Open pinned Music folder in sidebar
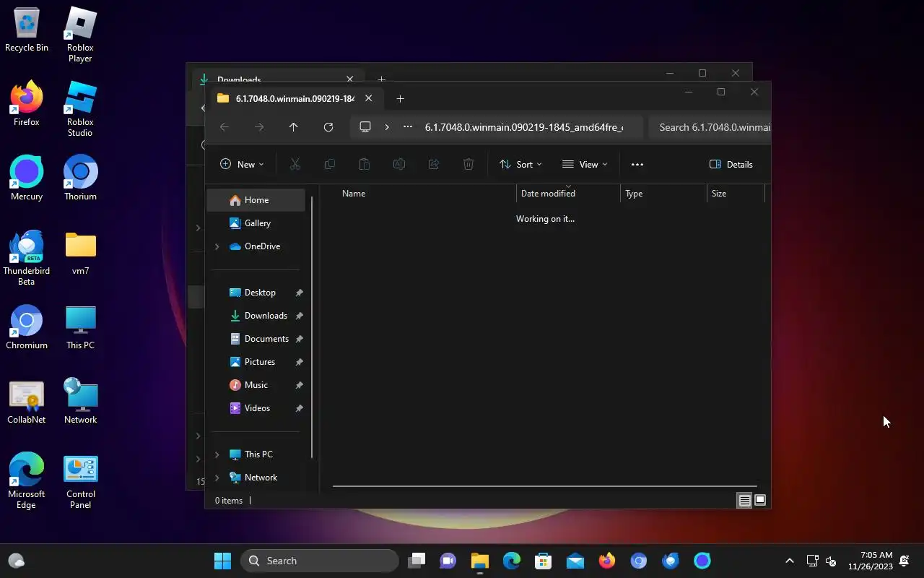924x578 pixels. (x=256, y=385)
